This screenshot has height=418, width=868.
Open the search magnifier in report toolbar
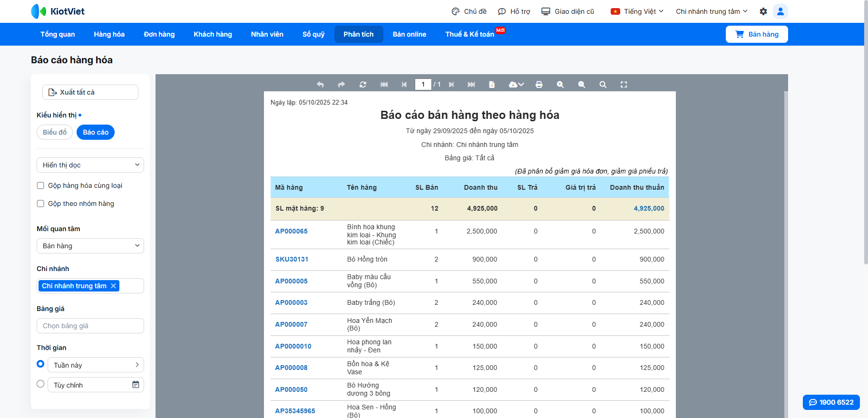click(x=603, y=85)
